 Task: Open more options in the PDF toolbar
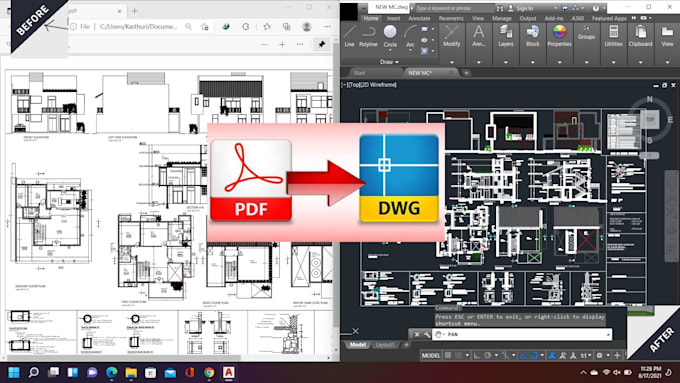(300, 44)
